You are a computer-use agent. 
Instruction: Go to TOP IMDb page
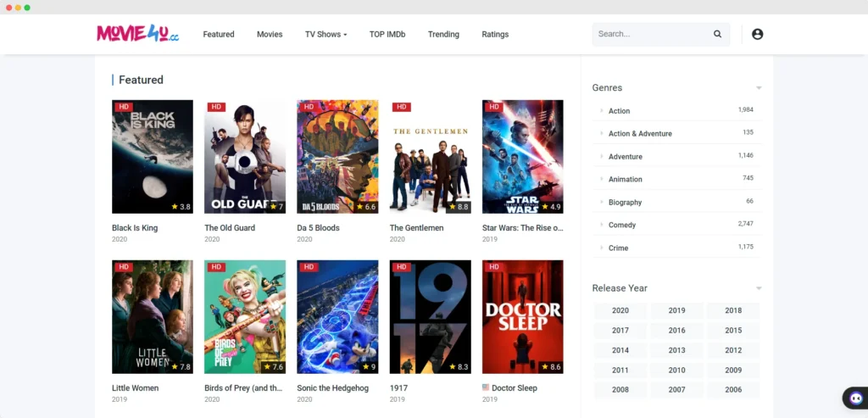tap(387, 34)
